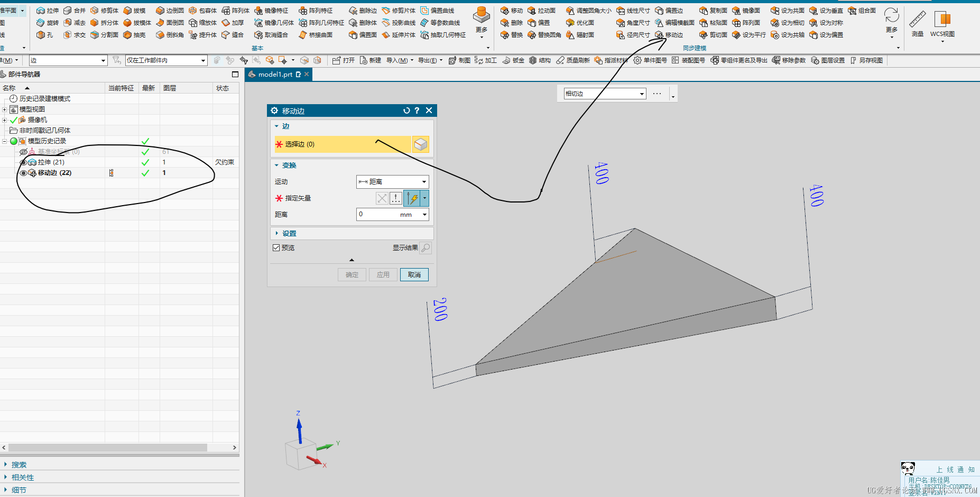This screenshot has height=497, width=980.
Task: Click the 显示结果 magnifier icon
Action: pos(426,247)
